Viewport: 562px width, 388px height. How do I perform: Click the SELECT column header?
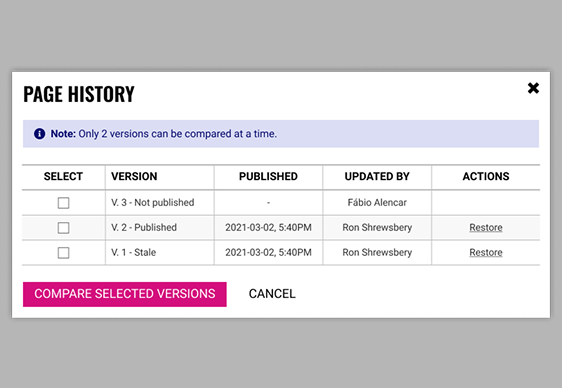pos(63,176)
